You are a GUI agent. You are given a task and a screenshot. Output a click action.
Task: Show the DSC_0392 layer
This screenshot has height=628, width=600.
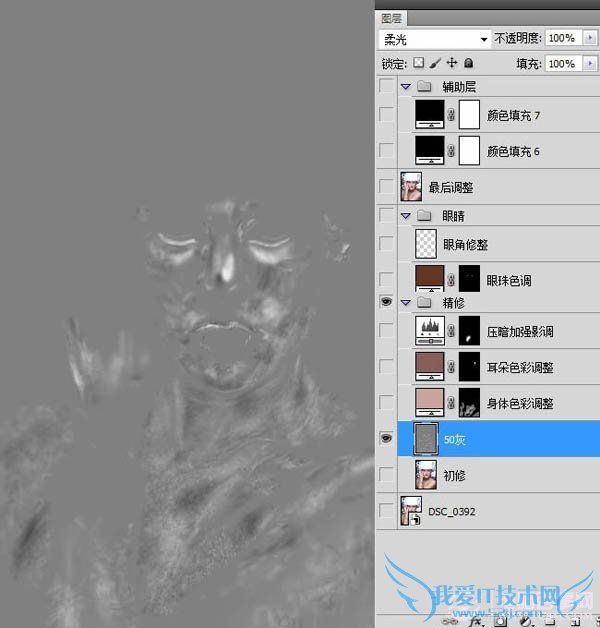tap(386, 511)
